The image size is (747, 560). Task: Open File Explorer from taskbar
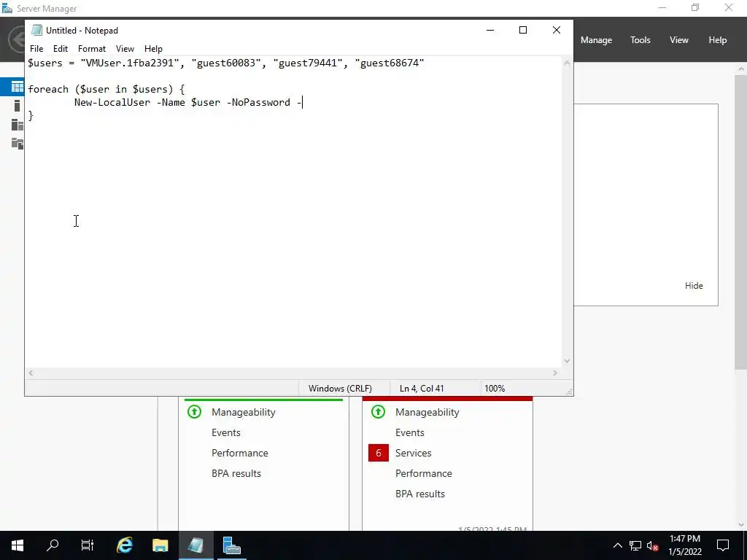coord(160,545)
